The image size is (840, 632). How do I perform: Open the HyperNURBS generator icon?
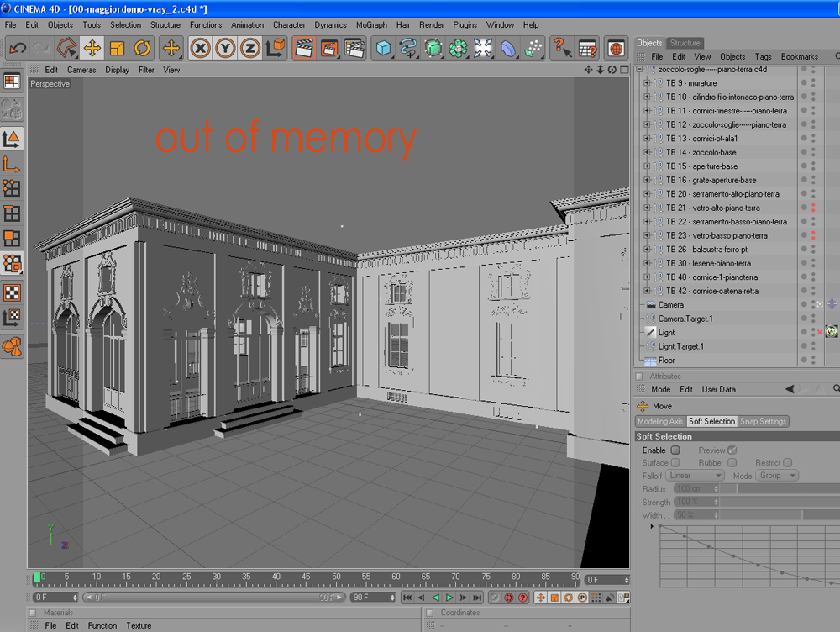pos(433,48)
